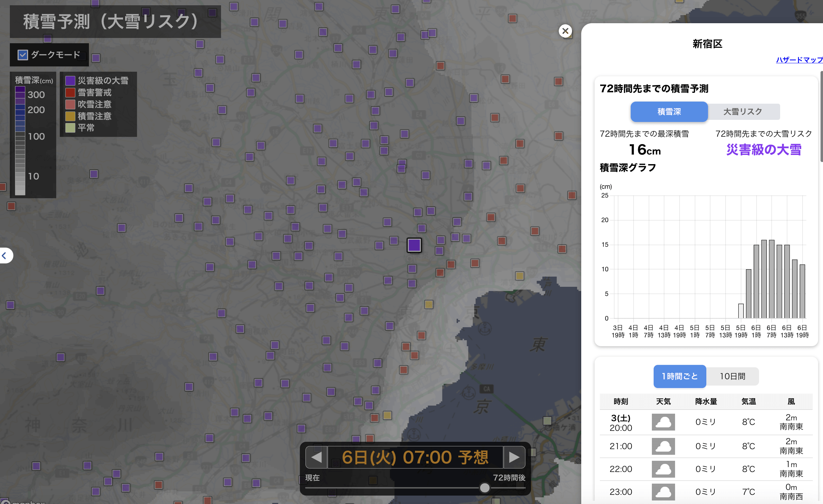This screenshot has height=504, width=823.
Task: Click the 雪害警戒 red legend swatch
Action: [70, 92]
